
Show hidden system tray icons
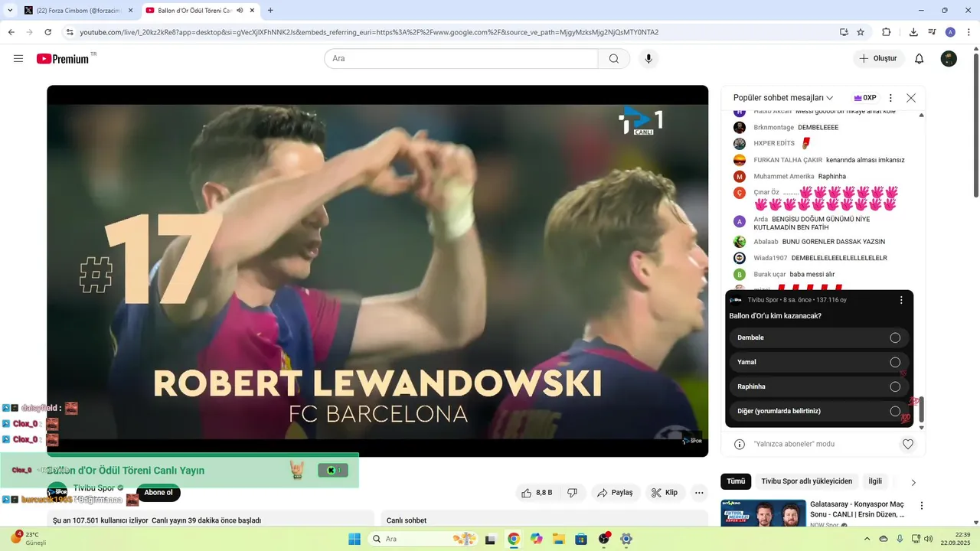coord(867,539)
